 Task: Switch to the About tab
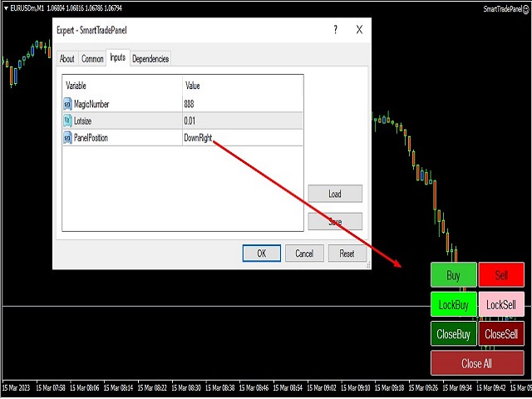pos(67,59)
